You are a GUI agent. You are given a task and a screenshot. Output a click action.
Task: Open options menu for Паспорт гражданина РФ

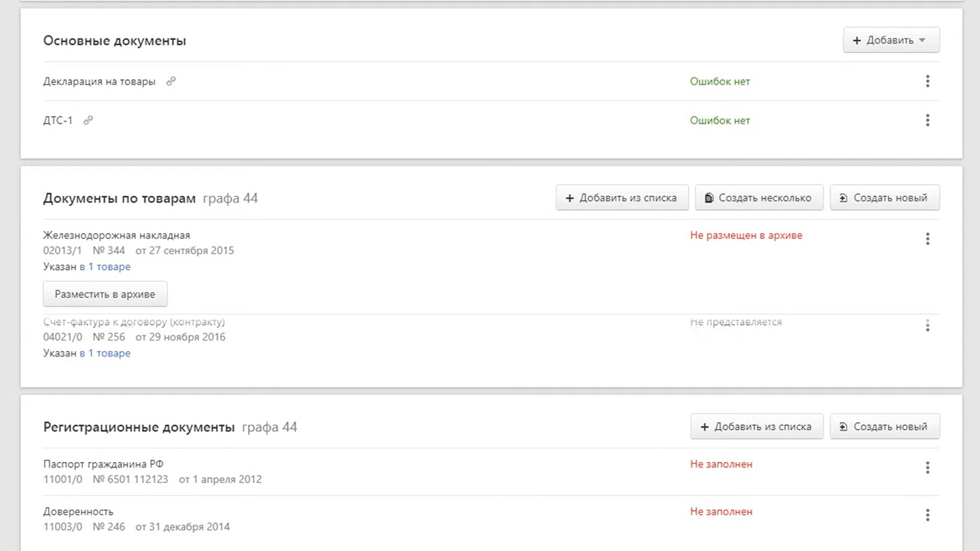coord(927,468)
